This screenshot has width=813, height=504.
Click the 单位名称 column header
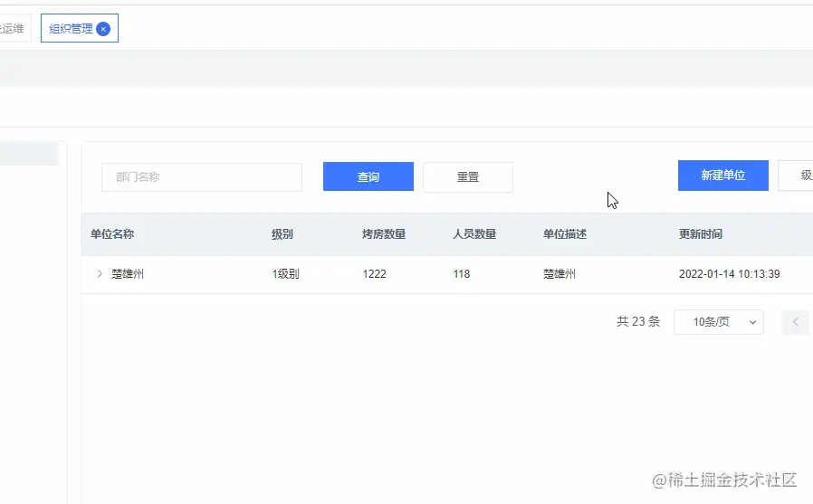(112, 234)
